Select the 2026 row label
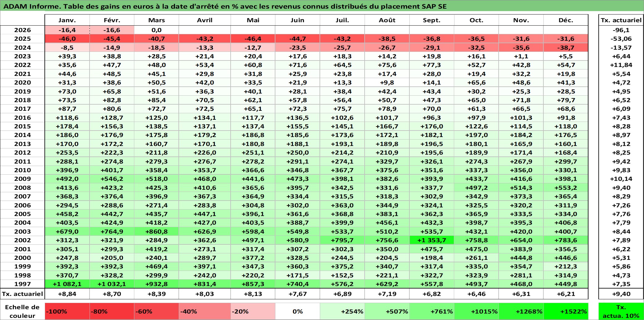This screenshot has width=644, height=320. [x=23, y=30]
